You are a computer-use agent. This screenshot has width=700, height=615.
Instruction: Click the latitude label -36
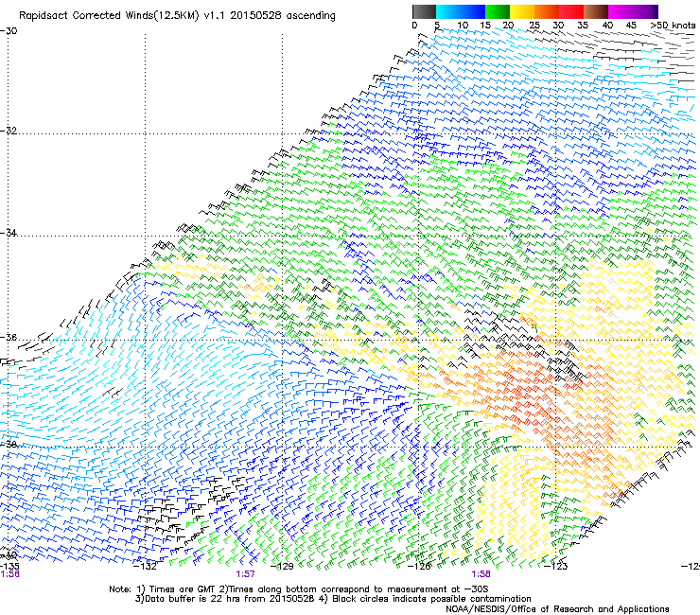click(9, 337)
